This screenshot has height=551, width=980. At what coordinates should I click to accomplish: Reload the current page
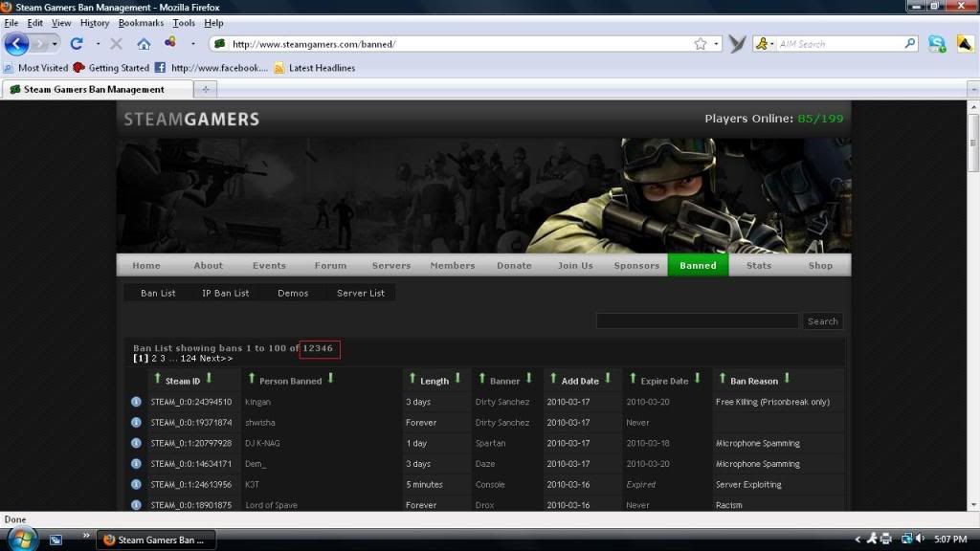click(x=77, y=44)
